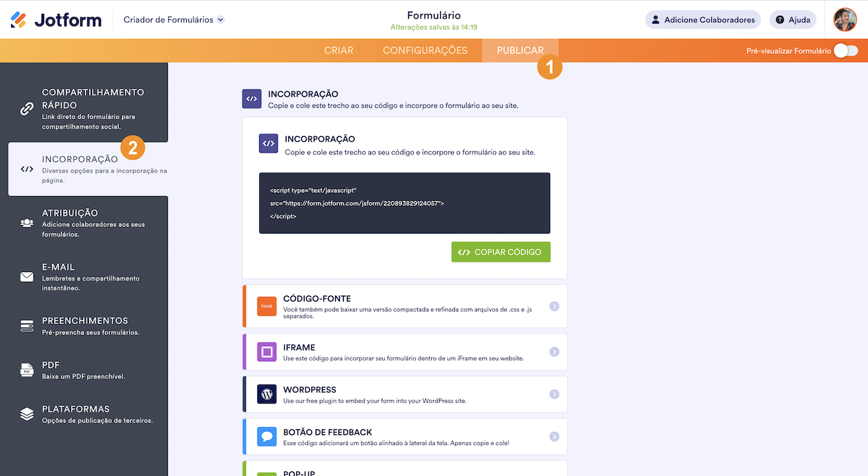Open Plataformas sidebar section
This screenshot has width=868, height=476.
click(84, 414)
